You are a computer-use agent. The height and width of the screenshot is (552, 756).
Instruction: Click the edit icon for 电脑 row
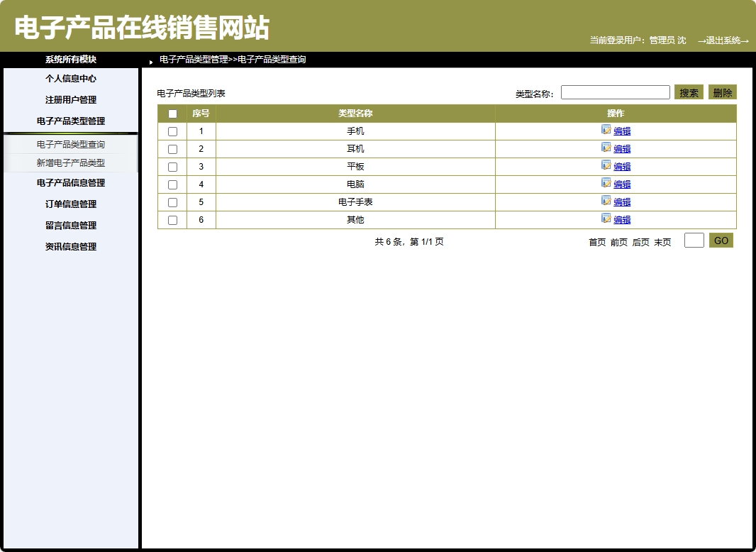[606, 184]
